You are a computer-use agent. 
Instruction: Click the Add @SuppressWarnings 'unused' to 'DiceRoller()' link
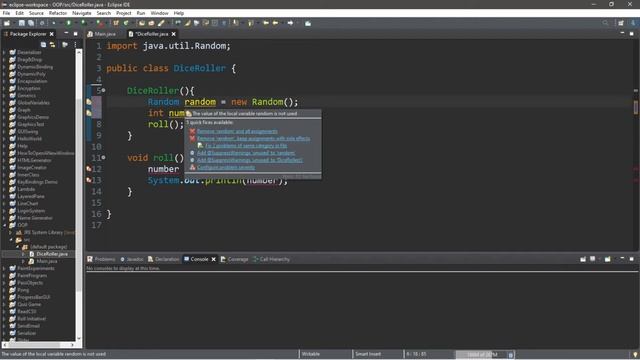click(x=250, y=160)
